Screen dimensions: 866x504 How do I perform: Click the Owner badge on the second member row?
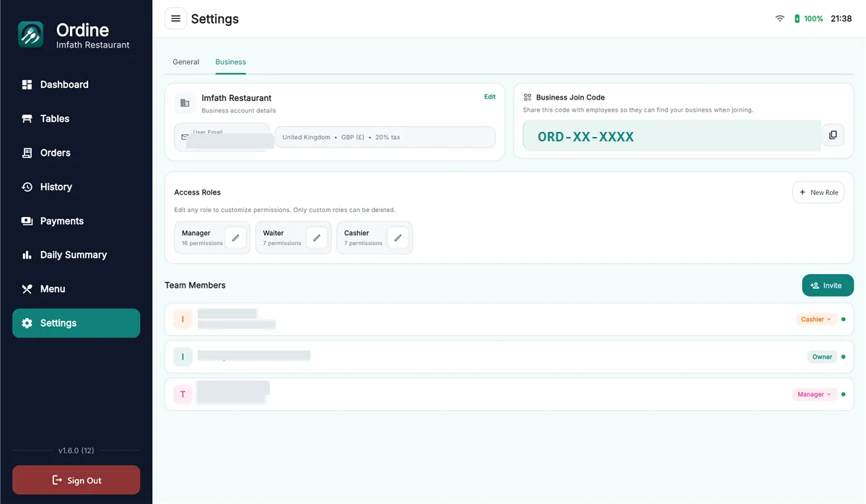coord(822,357)
